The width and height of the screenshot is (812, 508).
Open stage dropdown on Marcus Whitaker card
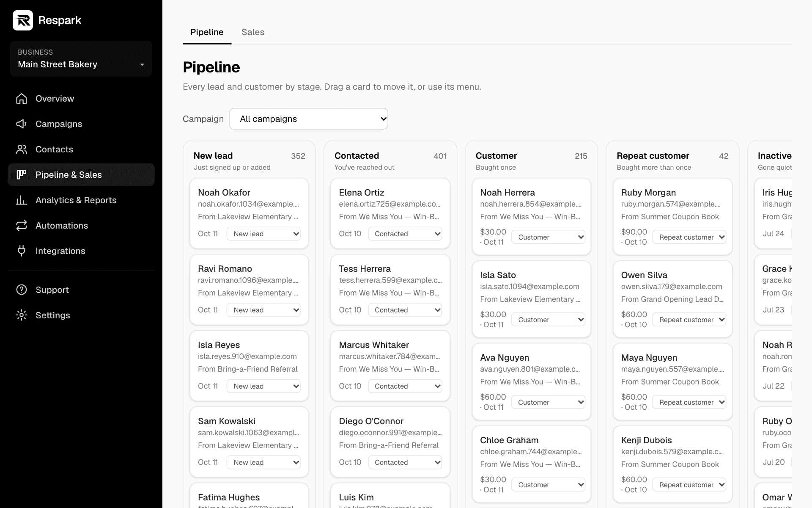click(405, 386)
